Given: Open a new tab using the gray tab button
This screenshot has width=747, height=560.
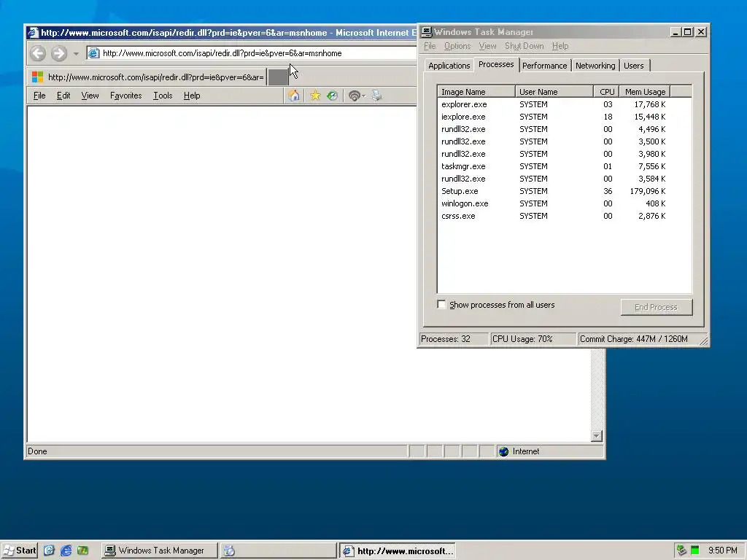Looking at the screenshot, I should point(278,77).
